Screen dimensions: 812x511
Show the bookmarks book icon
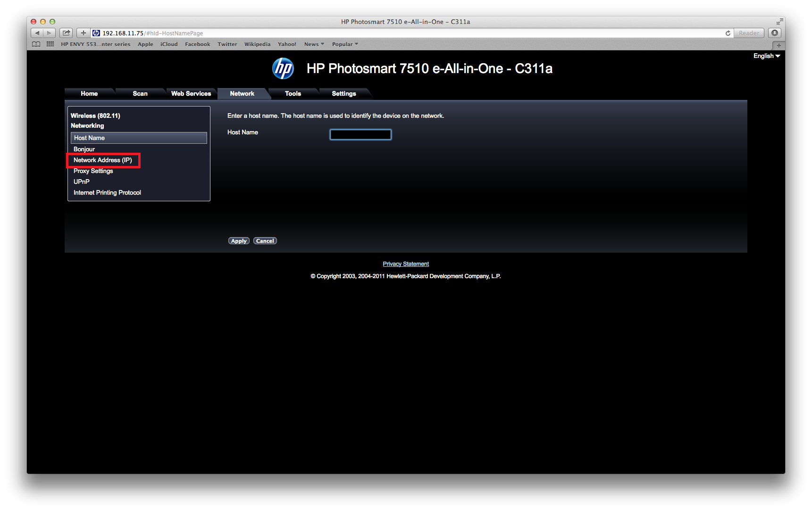pos(36,44)
